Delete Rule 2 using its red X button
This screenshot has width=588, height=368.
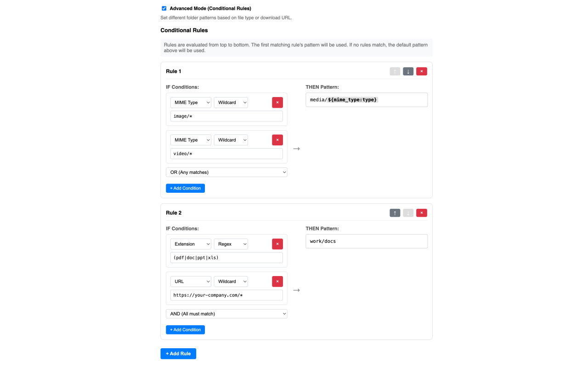pyautogui.click(x=421, y=213)
